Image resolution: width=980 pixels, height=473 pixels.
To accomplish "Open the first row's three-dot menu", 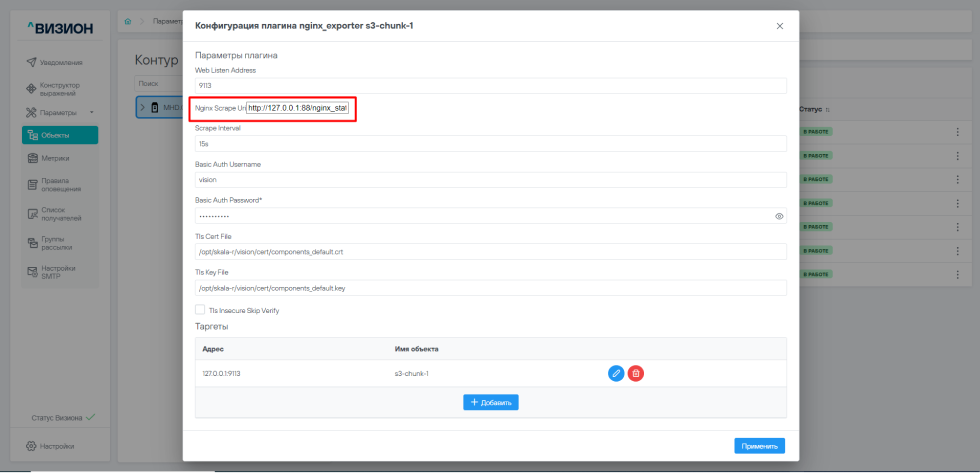I will pyautogui.click(x=957, y=132).
